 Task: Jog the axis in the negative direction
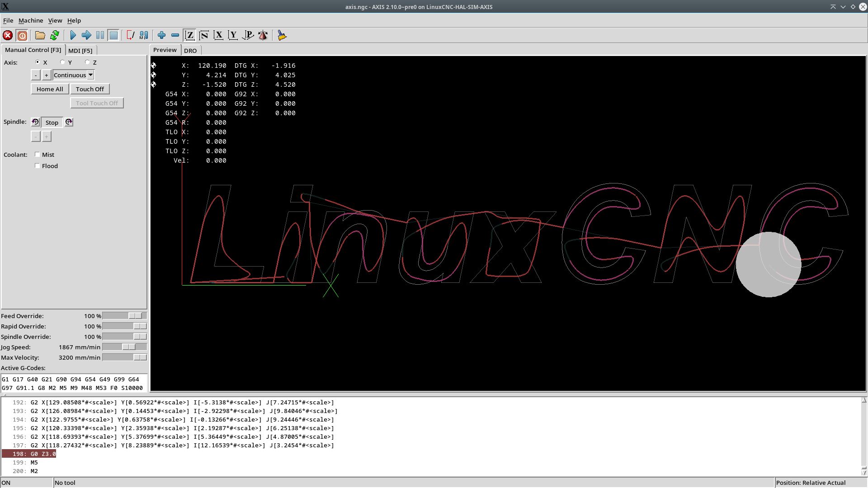tap(36, 75)
